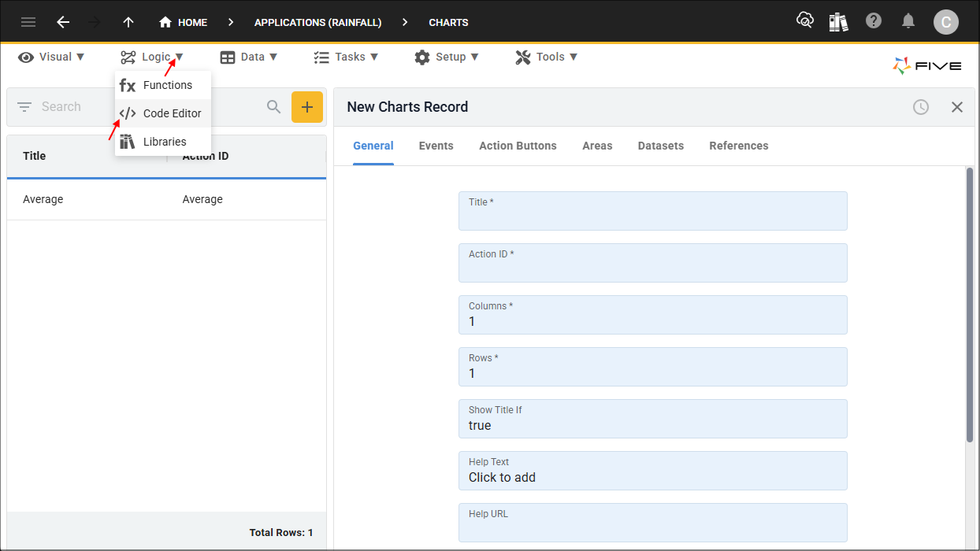The width and height of the screenshot is (980, 551).
Task: Open the history clock icon
Action: tap(921, 107)
